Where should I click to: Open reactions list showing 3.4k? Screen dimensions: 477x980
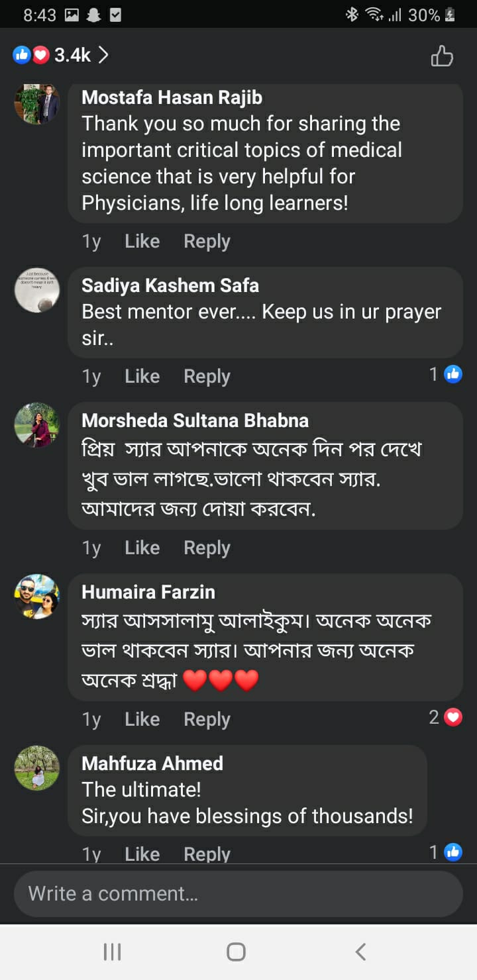pyautogui.click(x=60, y=56)
